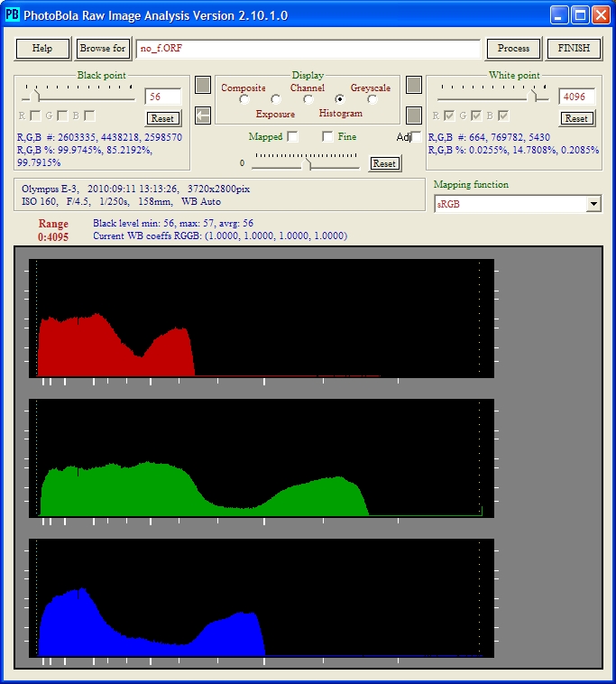Click the grey square button right of the Greyscale label

coord(414,85)
